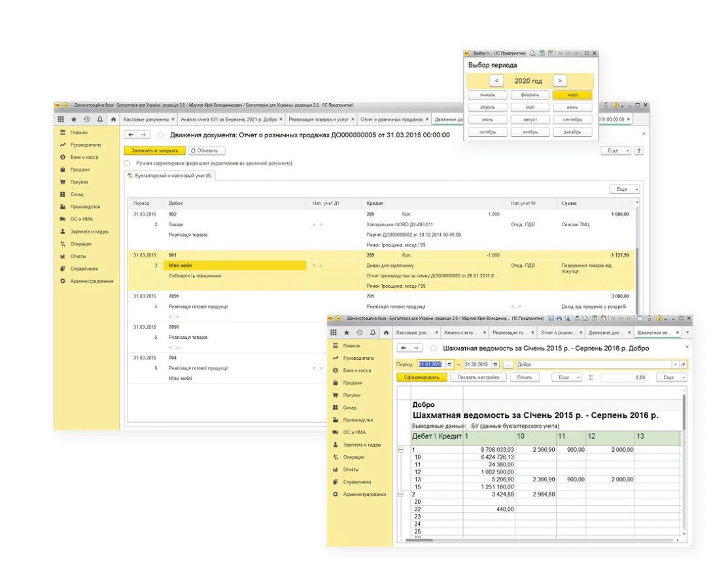Image resolution: width=728 pixels, height=571 pixels.
Task: Open Еще dropdown next to help button
Action: click(615, 150)
